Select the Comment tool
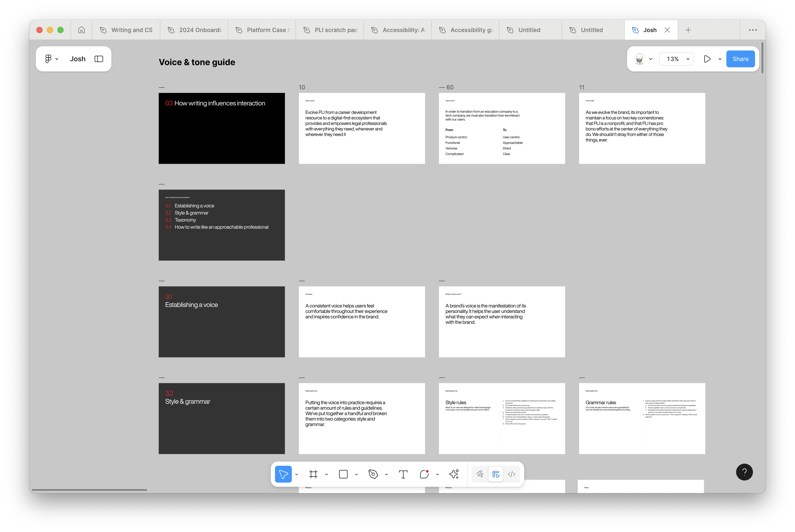The height and width of the screenshot is (532, 795). (x=424, y=474)
